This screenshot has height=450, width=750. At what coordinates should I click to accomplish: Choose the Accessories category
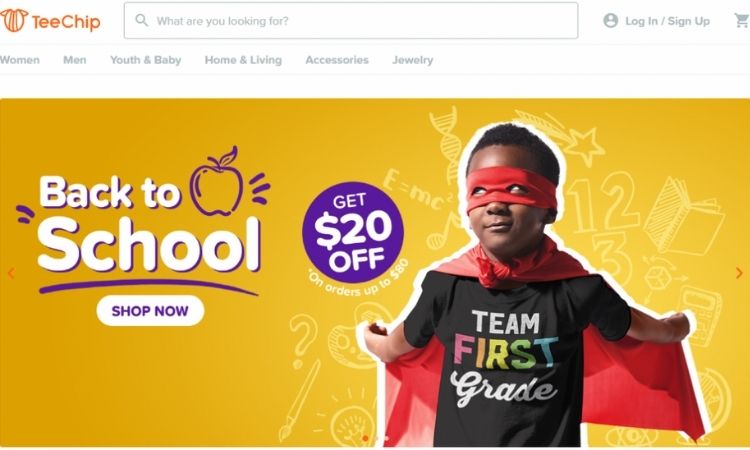click(337, 60)
